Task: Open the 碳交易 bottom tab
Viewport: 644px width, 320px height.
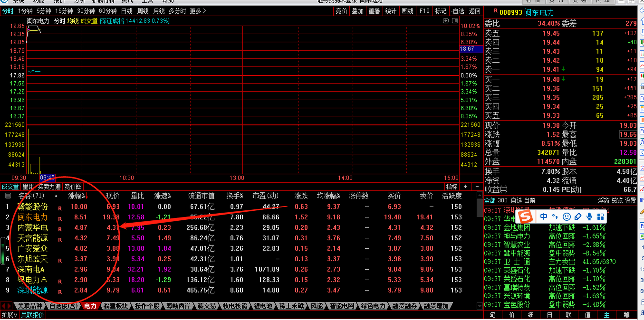Action: pyautogui.click(x=206, y=306)
